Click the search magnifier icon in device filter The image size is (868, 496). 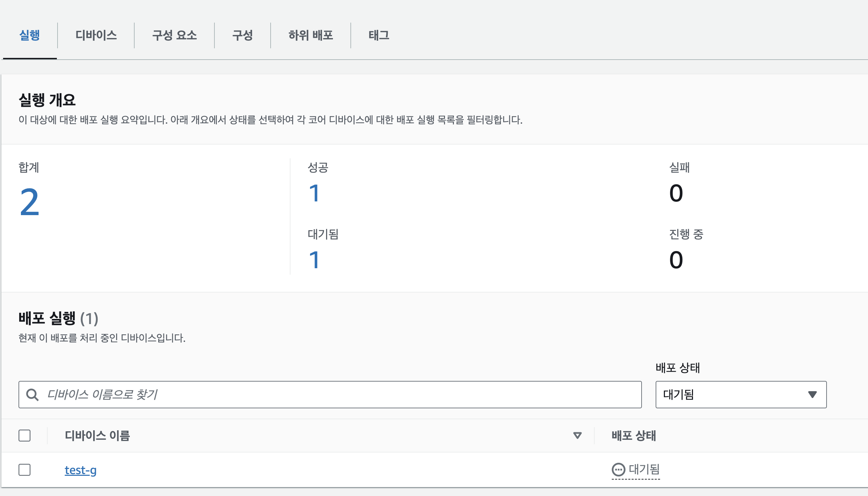click(x=33, y=395)
